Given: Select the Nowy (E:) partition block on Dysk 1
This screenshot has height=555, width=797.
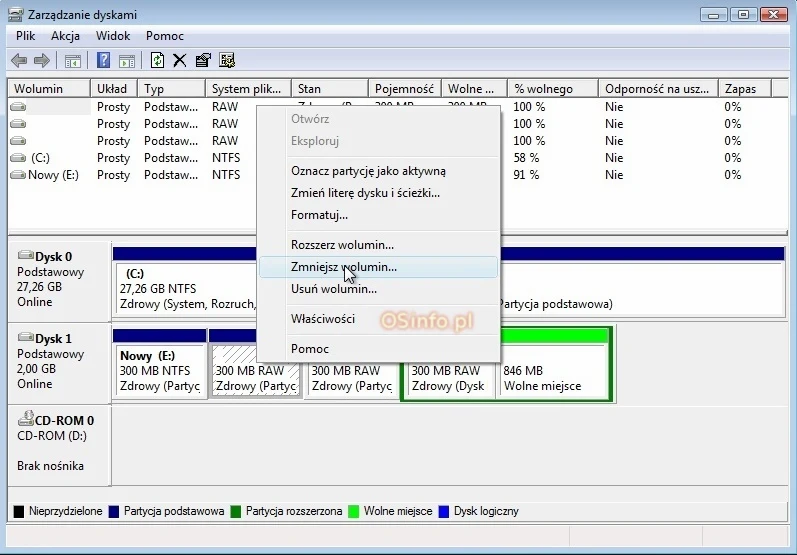Looking at the screenshot, I should pyautogui.click(x=159, y=370).
